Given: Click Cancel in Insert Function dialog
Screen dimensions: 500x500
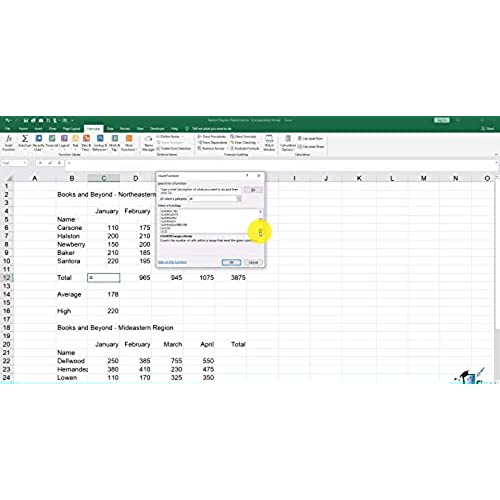Looking at the screenshot, I should click(x=253, y=262).
